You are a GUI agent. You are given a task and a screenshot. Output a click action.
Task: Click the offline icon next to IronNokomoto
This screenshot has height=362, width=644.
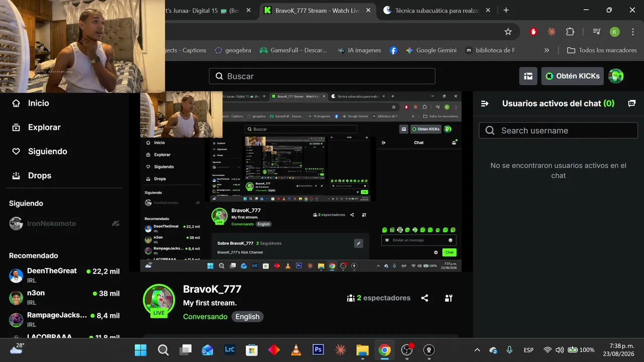(x=116, y=223)
